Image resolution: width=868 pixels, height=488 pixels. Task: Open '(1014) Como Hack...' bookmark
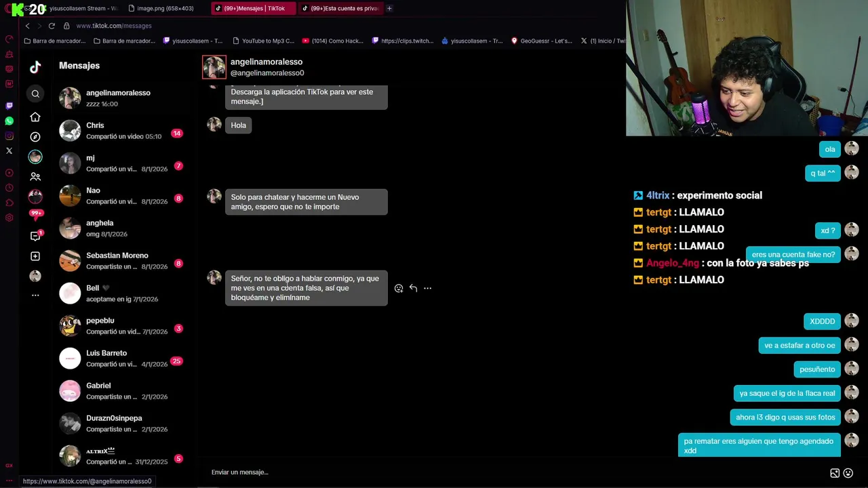(x=333, y=41)
